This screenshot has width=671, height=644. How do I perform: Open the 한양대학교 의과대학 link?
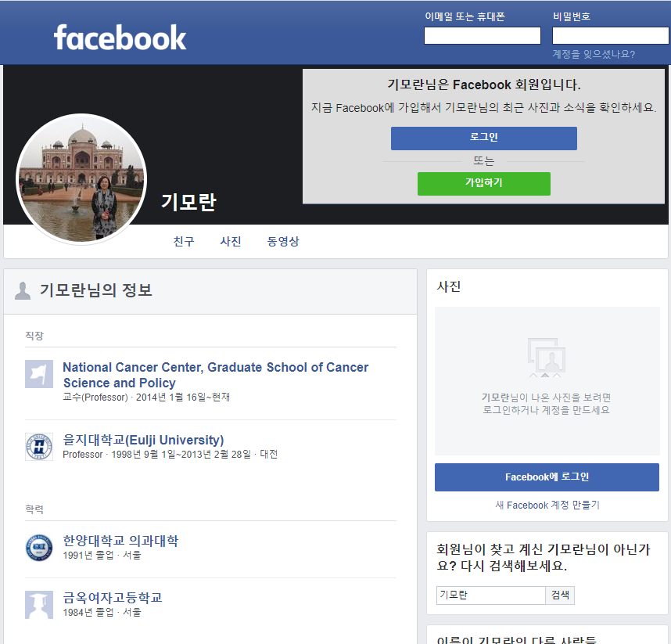[120, 541]
